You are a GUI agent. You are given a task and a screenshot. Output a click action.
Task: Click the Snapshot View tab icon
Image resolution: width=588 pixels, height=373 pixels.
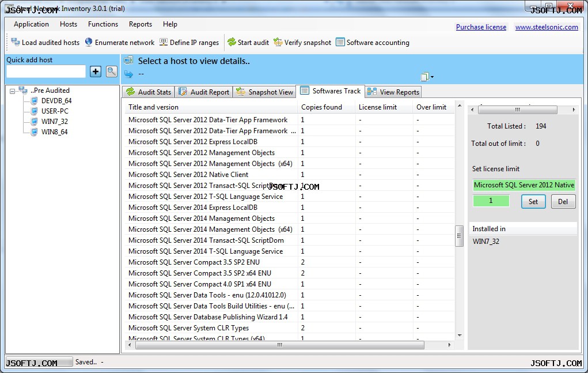tap(240, 92)
